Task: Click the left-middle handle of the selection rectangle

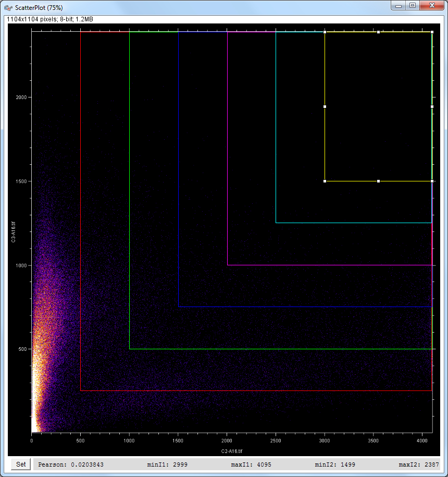Action: point(325,106)
